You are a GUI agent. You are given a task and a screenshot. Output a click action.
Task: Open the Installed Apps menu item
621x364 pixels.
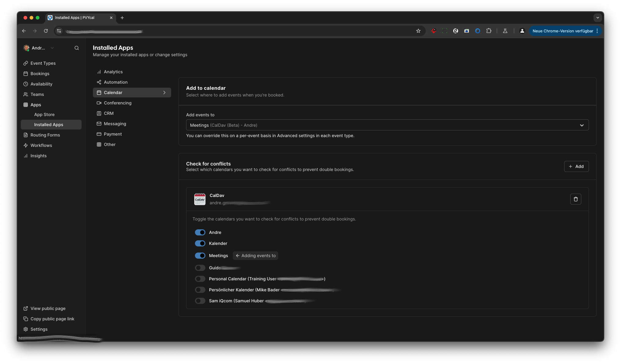[49, 124]
